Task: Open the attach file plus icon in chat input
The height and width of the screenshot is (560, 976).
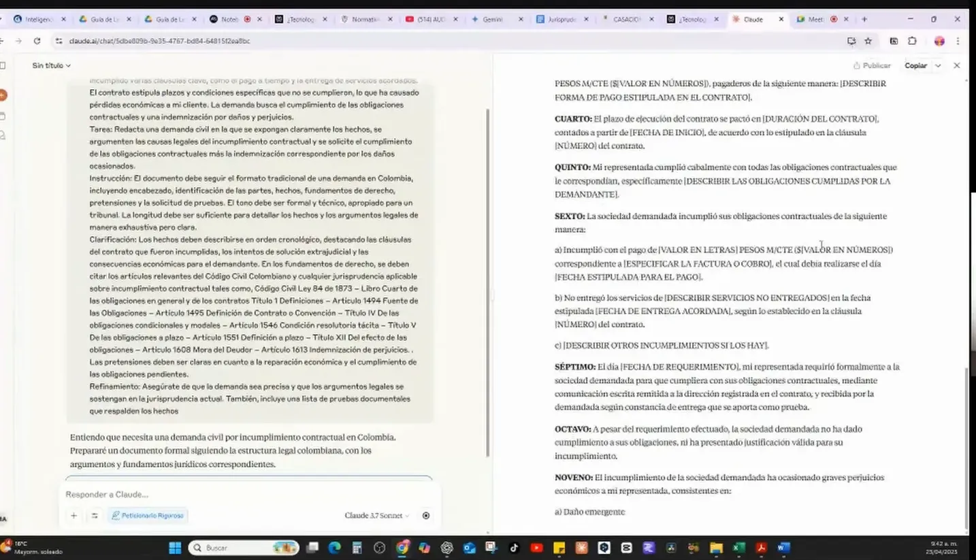Action: (74, 515)
